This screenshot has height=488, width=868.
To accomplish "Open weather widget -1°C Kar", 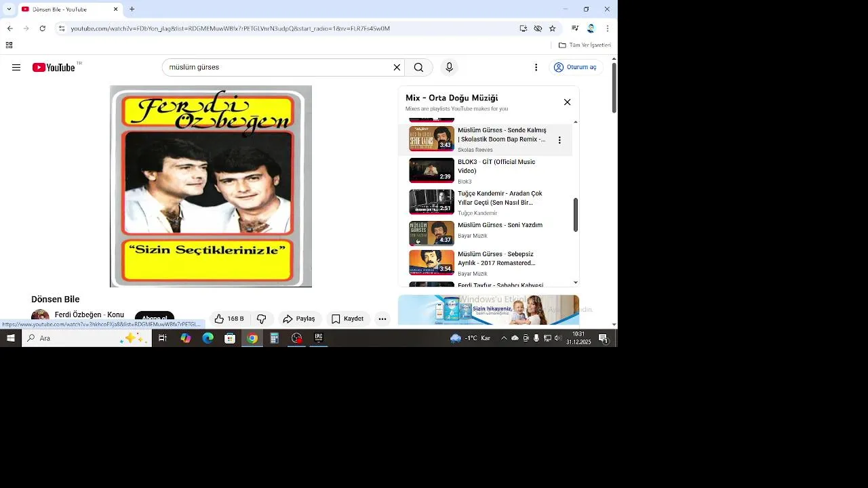I will tap(471, 338).
